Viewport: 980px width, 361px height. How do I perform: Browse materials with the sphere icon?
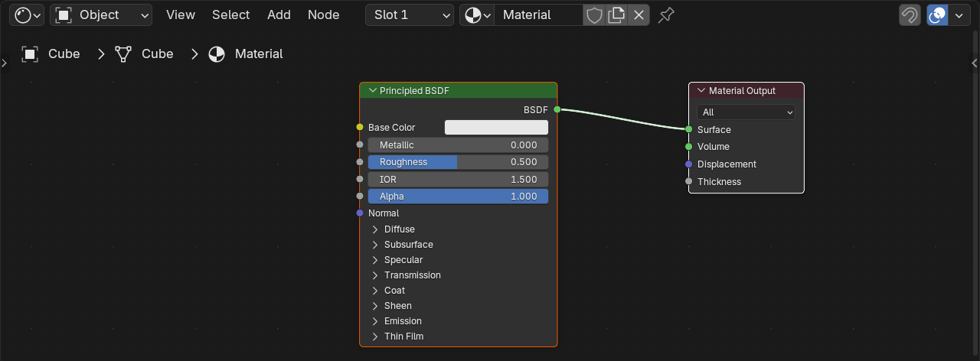pos(477,15)
